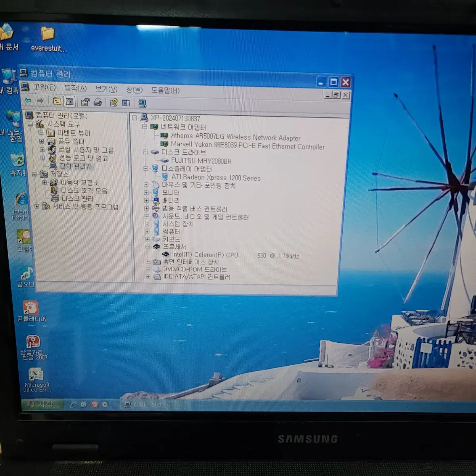The width and height of the screenshot is (476, 476).
Task: Click the Up one level folder icon
Action: pos(57,101)
